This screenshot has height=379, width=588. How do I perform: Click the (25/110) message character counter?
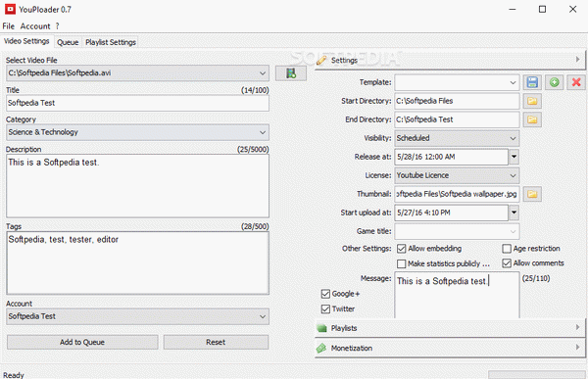536,278
